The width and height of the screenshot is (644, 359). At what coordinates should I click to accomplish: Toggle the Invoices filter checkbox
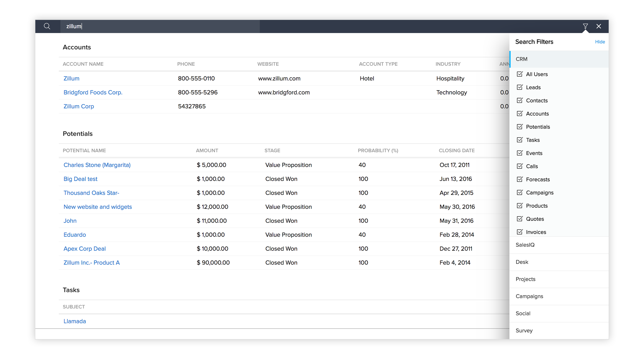pyautogui.click(x=519, y=232)
